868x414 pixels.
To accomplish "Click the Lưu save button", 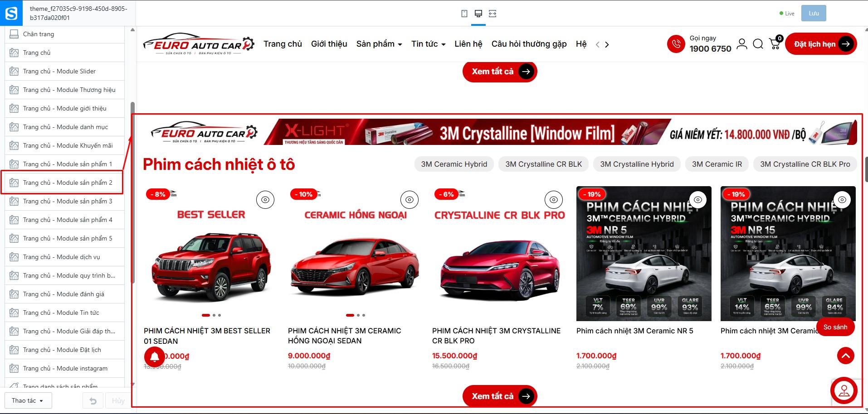I will (x=814, y=14).
